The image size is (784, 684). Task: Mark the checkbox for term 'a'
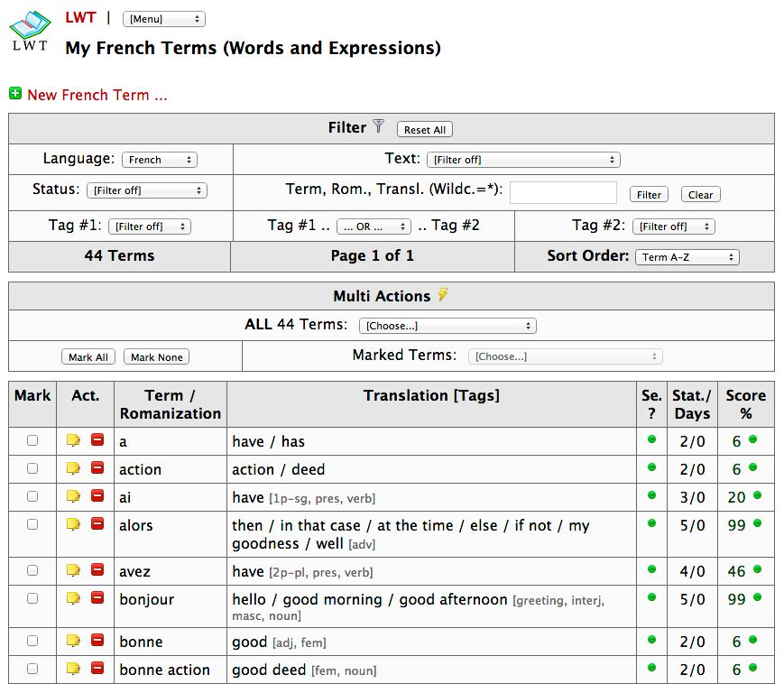click(32, 441)
